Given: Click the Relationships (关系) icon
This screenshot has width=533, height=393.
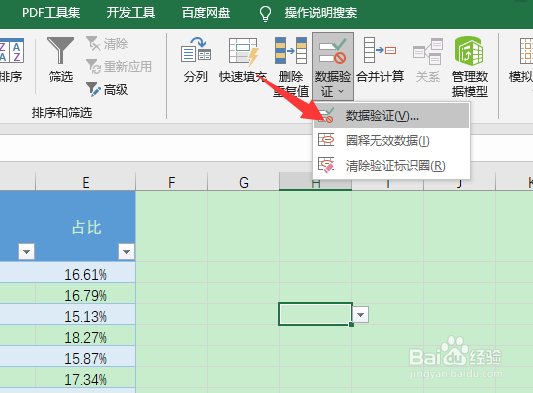Looking at the screenshot, I should tap(428, 51).
